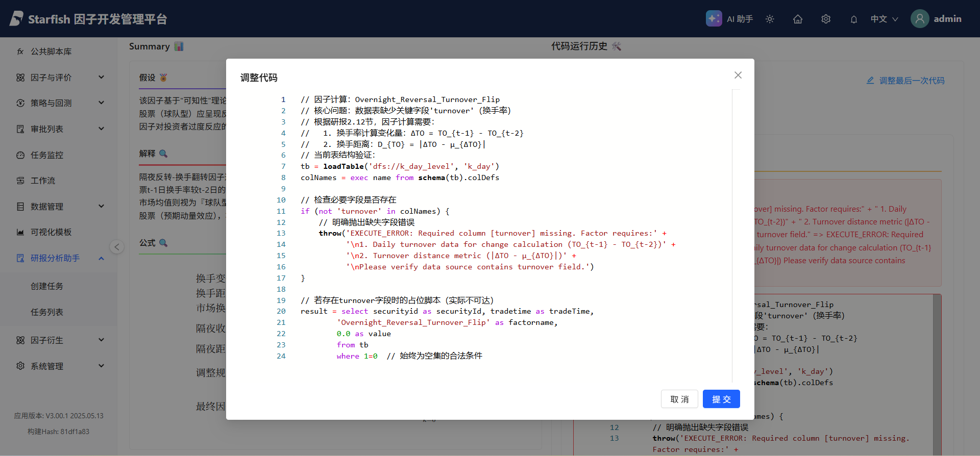Open settings gear in top bar
The height and width of the screenshot is (456, 980).
tap(826, 19)
